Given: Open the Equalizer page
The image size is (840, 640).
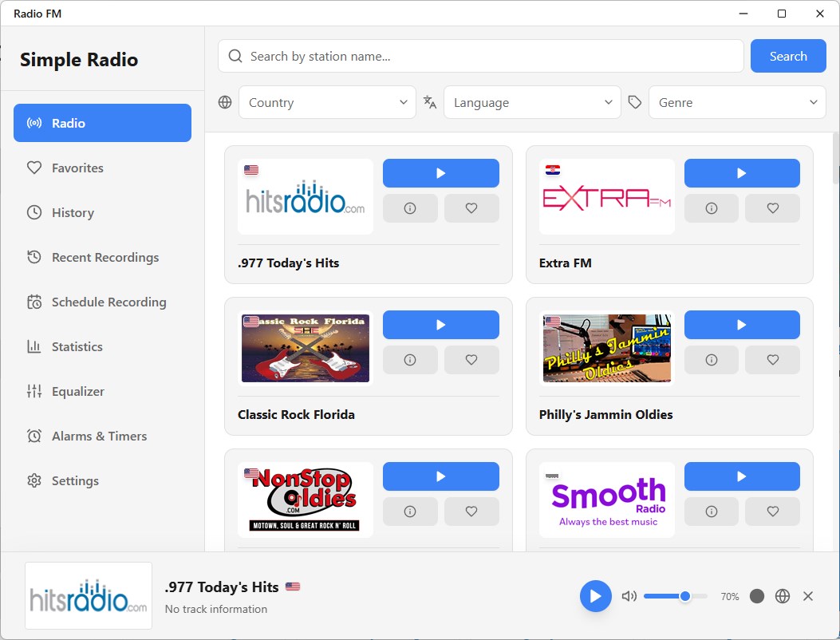Looking at the screenshot, I should pyautogui.click(x=102, y=391).
